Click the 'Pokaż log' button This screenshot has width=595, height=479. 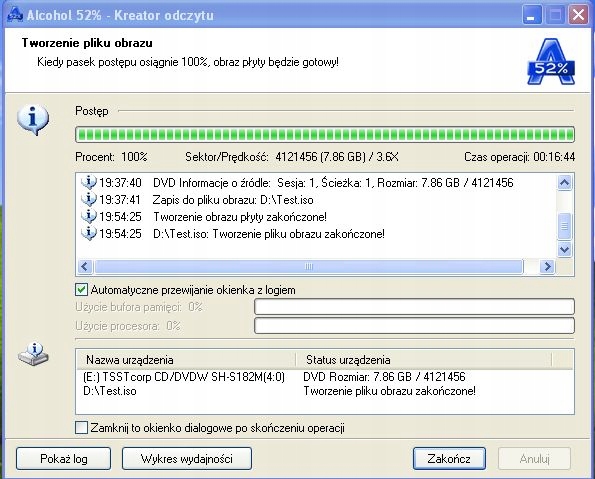coord(64,459)
